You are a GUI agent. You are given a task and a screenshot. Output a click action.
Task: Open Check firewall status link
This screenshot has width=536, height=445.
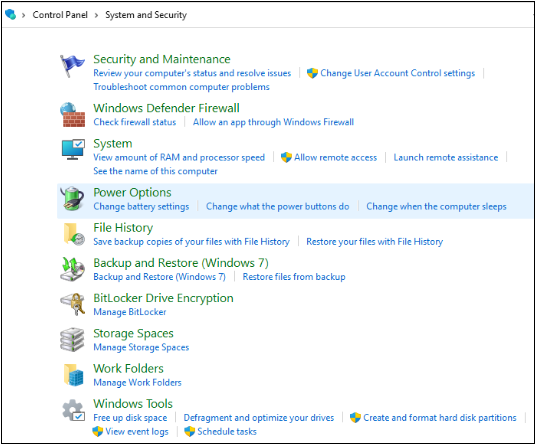[x=135, y=122]
